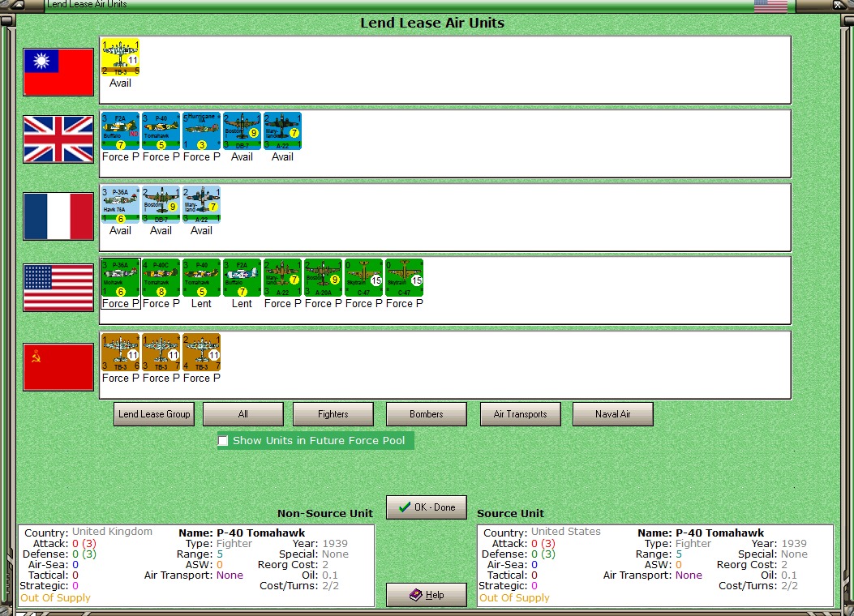854x616 pixels.
Task: Click Lent label under American F2A Buffalo
Action: pos(242,304)
